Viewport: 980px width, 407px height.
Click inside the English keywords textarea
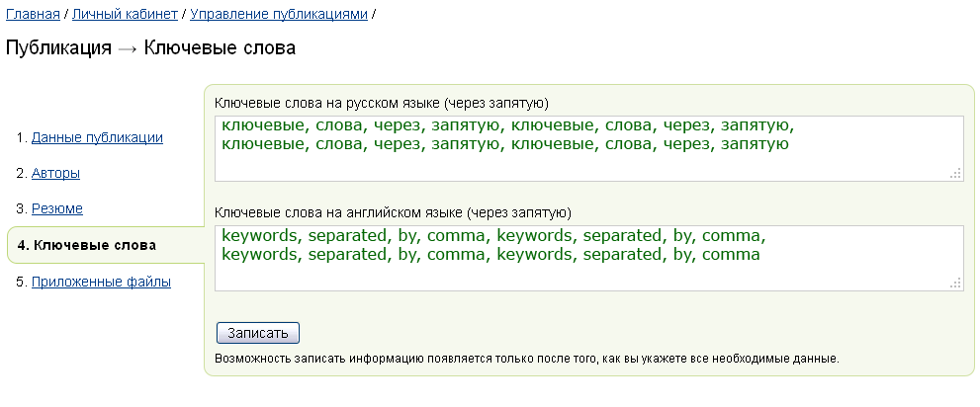588,259
